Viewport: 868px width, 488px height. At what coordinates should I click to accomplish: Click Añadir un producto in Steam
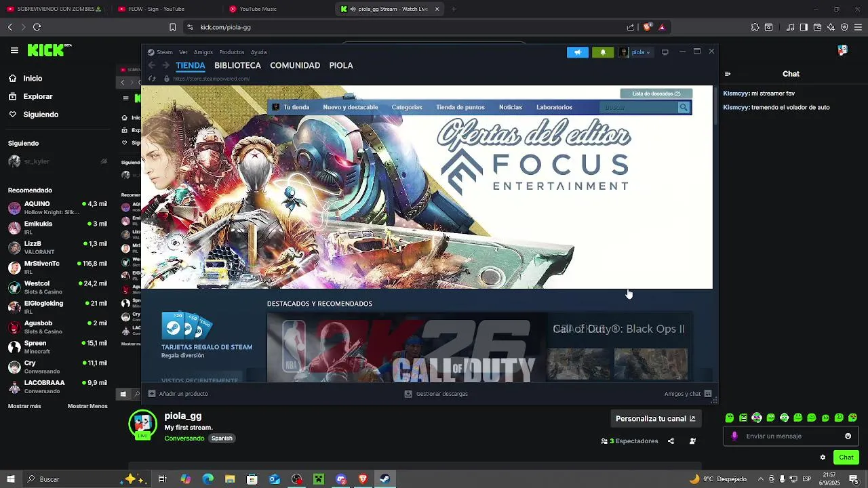click(178, 394)
